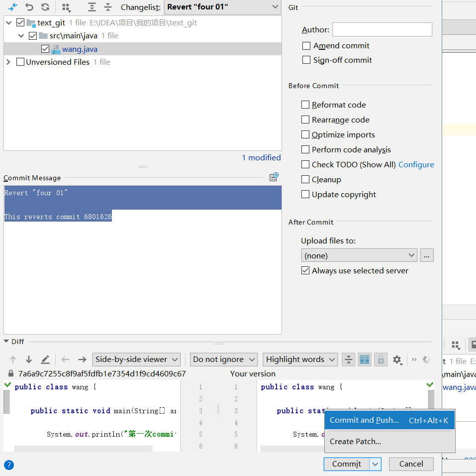Open the Group By toolbar icon
Screen dimensions: 476x476
66,7
